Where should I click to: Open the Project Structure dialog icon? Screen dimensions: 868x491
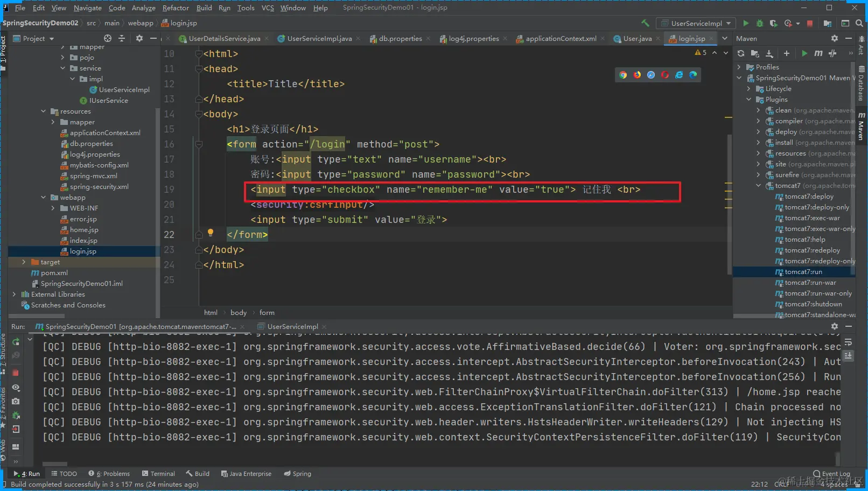(x=828, y=23)
